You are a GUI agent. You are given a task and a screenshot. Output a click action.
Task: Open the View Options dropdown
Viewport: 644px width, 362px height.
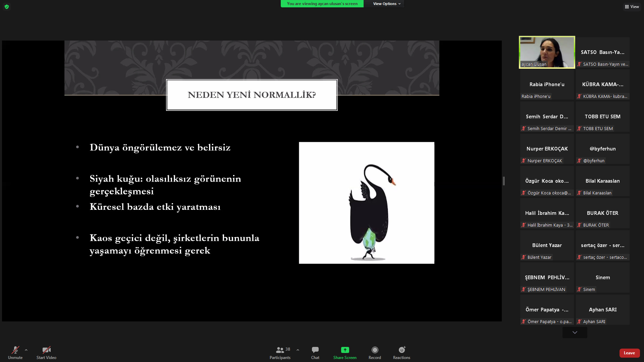386,4
